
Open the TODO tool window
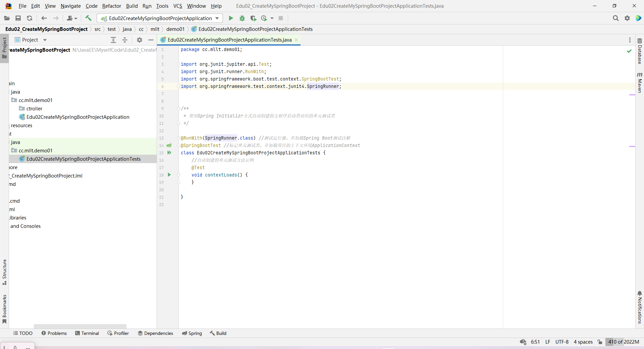pos(23,333)
